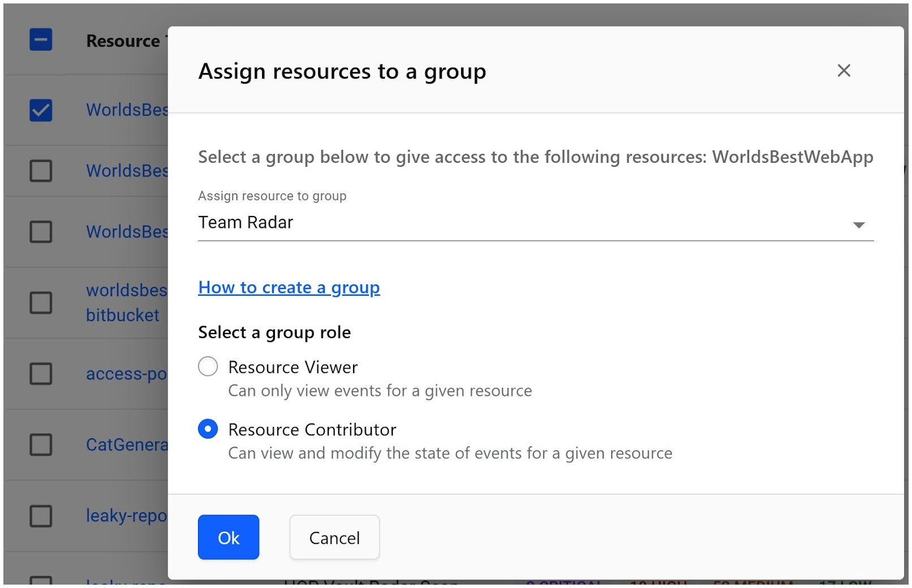Cancel the group assignment
The image size is (912, 588).
point(334,538)
